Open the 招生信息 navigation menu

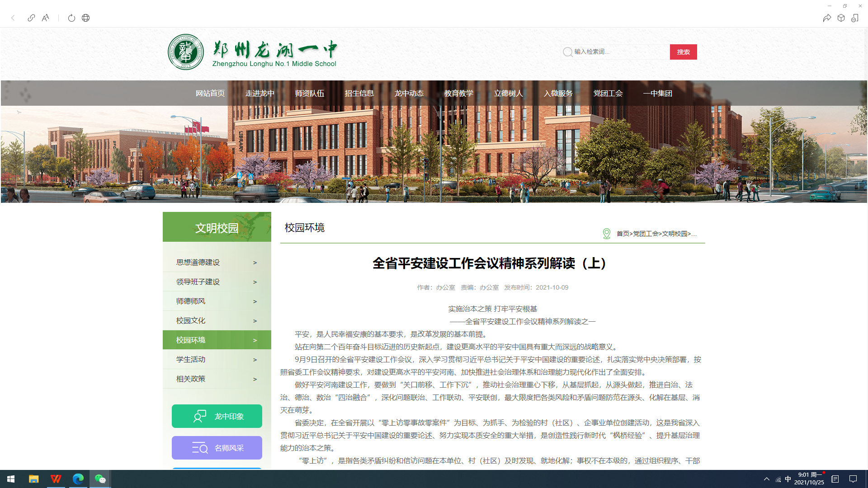click(x=359, y=94)
